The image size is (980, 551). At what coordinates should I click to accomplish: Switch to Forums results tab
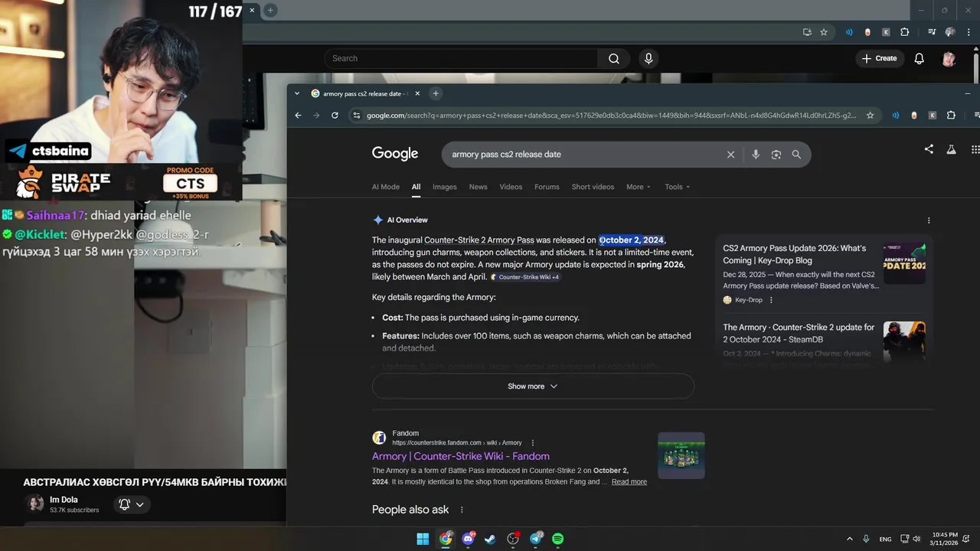pyautogui.click(x=547, y=187)
